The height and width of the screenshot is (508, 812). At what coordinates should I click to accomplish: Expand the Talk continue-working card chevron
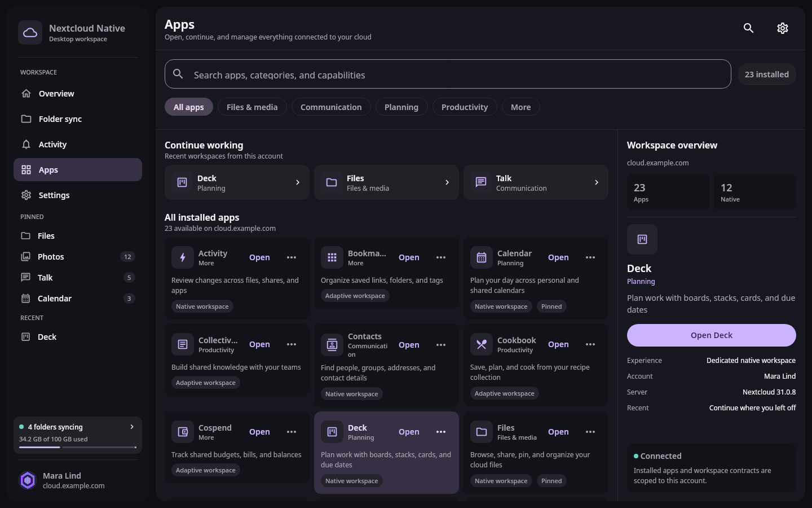tap(597, 182)
